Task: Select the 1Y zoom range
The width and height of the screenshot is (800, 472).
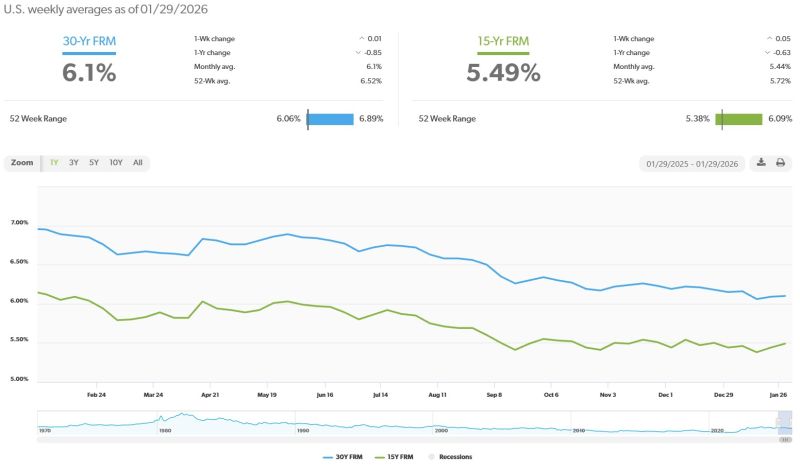Action: [x=54, y=162]
